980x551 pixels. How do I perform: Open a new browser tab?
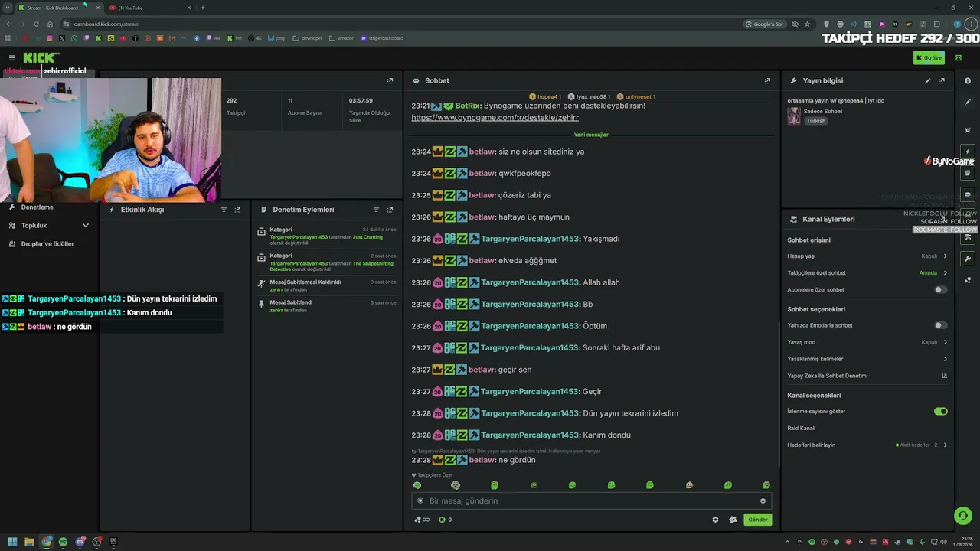pyautogui.click(x=202, y=8)
